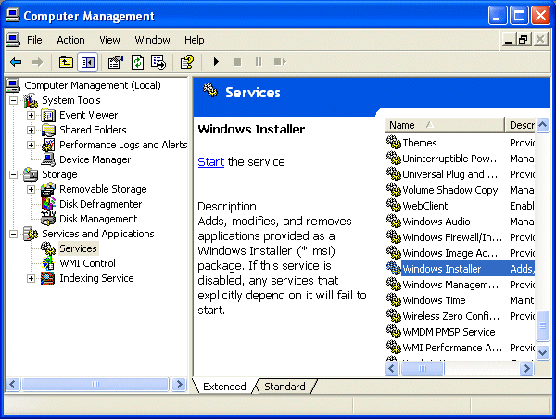Image resolution: width=556 pixels, height=419 pixels.
Task: Open the View menu
Action: point(110,40)
